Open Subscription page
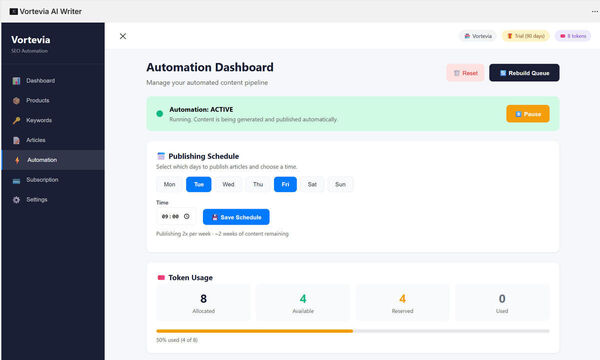 tap(53, 180)
